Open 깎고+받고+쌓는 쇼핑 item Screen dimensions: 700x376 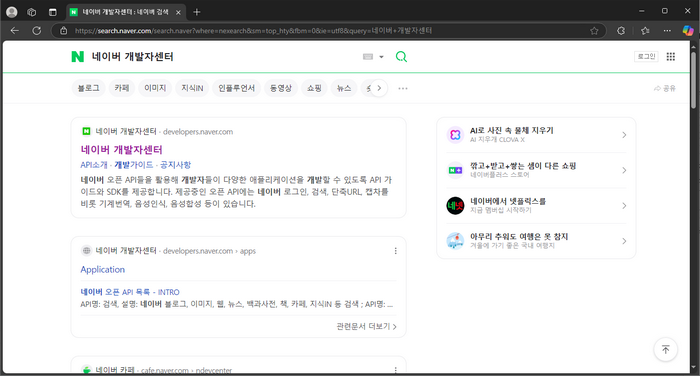523,166
